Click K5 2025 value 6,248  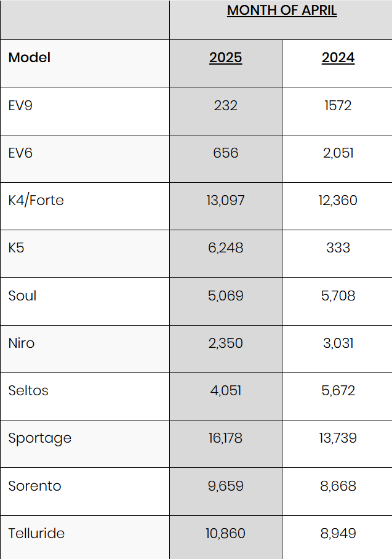[226, 247]
